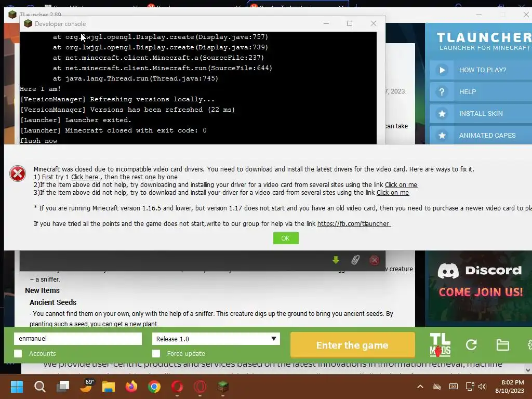The image size is (532, 399).
Task: Click the refresh icon in launcher bar
Action: [471, 345]
